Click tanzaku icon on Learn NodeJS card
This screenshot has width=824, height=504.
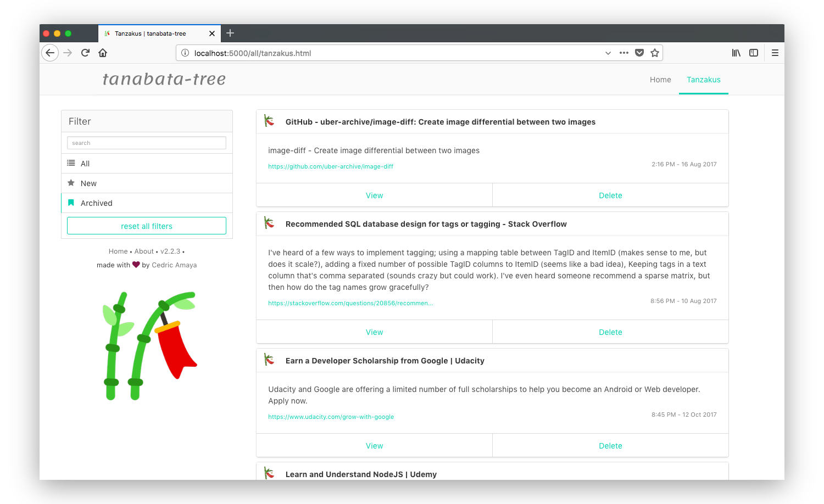tap(269, 473)
